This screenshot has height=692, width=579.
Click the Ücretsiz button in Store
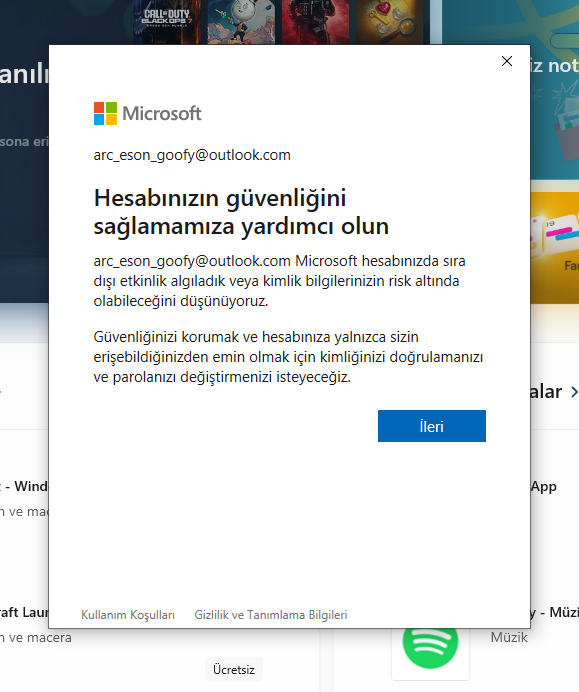pyautogui.click(x=234, y=669)
